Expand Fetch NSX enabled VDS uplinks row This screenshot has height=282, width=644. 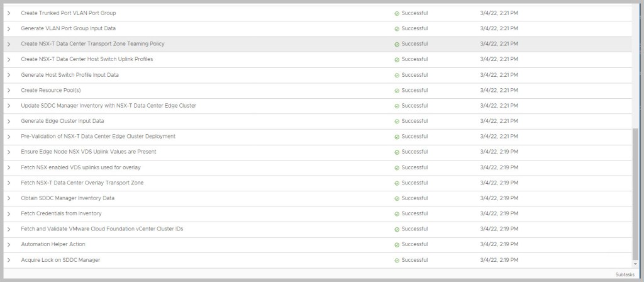9,167
